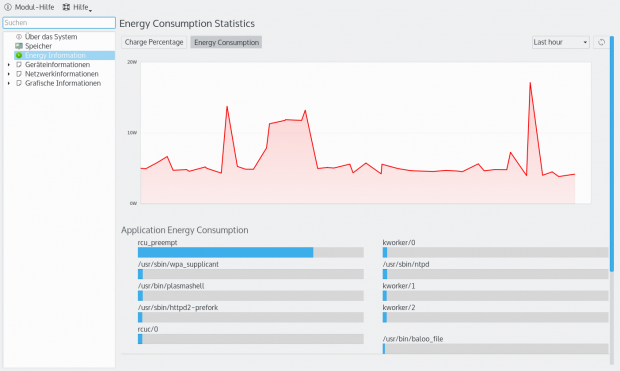Screen dimensions: 620x371
Task: Click the /usr/sbin/httpd2-prefork usage bar
Action: [x=251, y=317]
